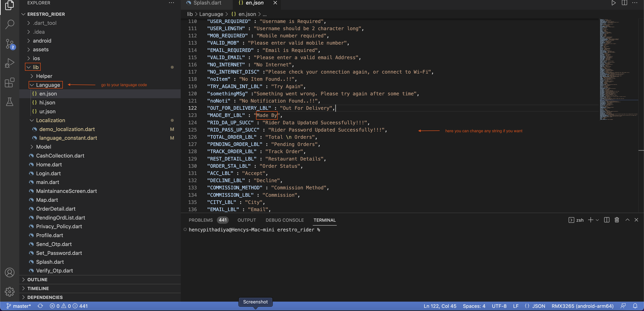Select the TERMINAL panel tab

click(325, 220)
